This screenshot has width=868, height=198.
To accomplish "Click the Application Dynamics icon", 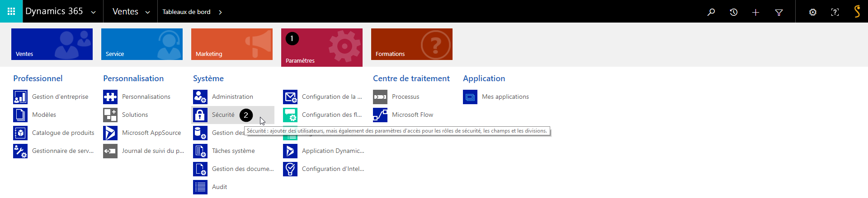I will [x=290, y=151].
